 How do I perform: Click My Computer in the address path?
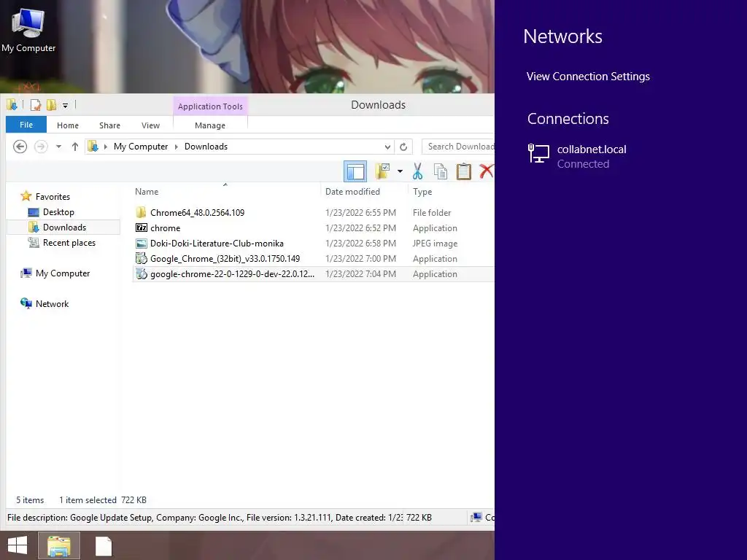(x=141, y=147)
